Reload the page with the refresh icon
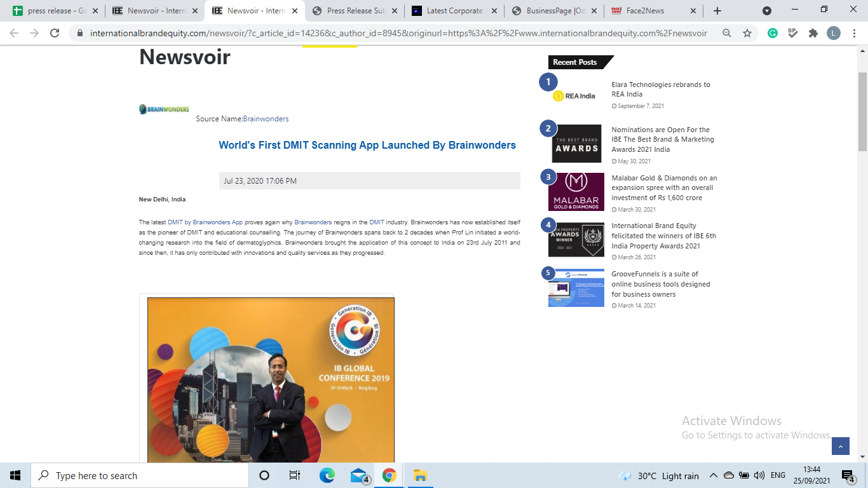The image size is (868, 488). (x=55, y=33)
